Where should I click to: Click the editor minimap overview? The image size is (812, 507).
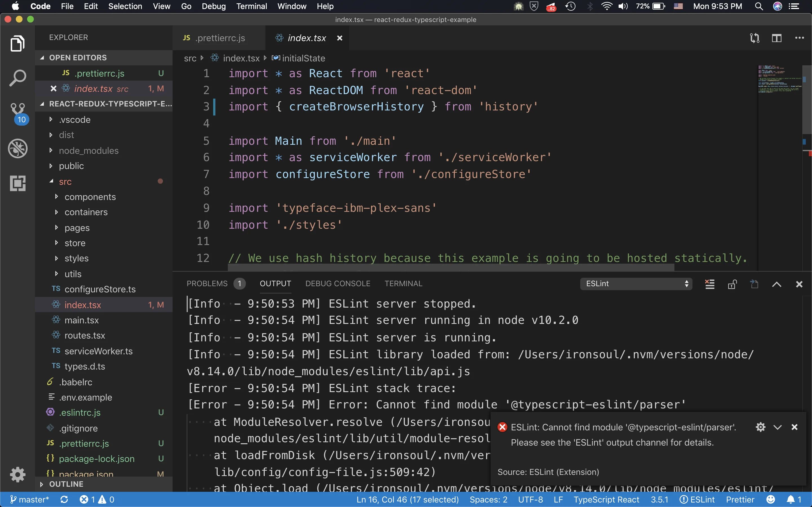click(x=779, y=79)
